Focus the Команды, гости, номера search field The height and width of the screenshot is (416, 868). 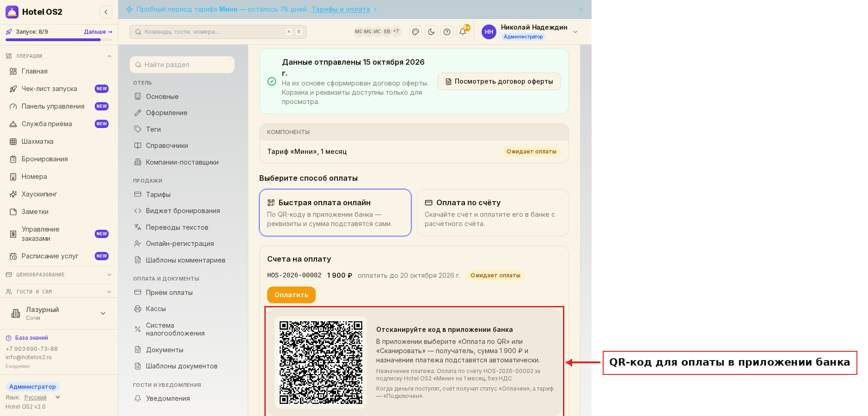click(x=218, y=32)
